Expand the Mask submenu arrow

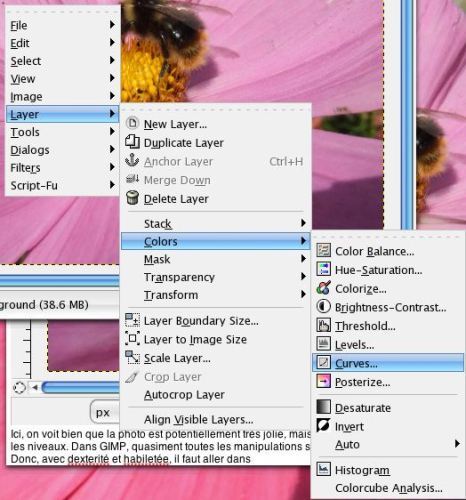pos(303,258)
